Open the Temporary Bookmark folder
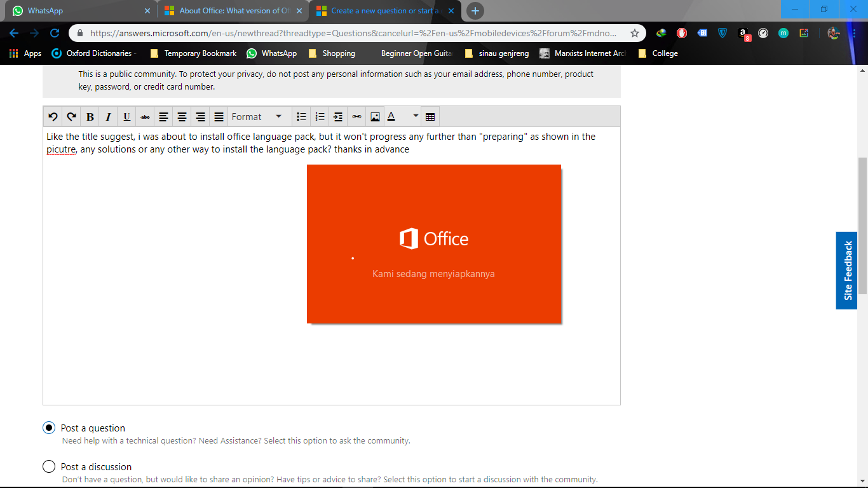 (193, 53)
